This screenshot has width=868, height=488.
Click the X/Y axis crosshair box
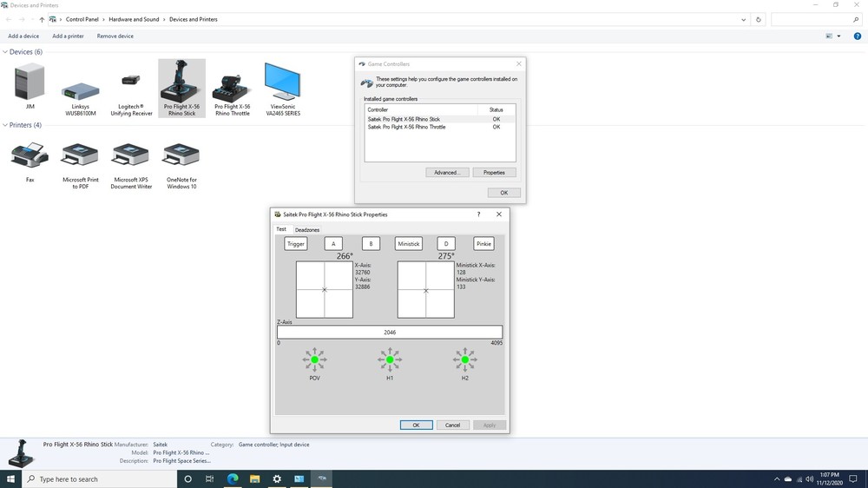coord(325,290)
